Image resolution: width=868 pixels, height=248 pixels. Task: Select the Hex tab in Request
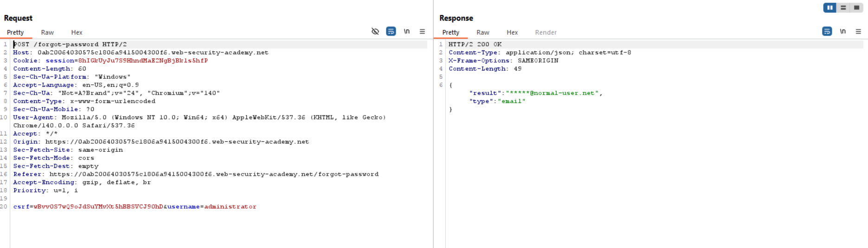[x=77, y=32]
